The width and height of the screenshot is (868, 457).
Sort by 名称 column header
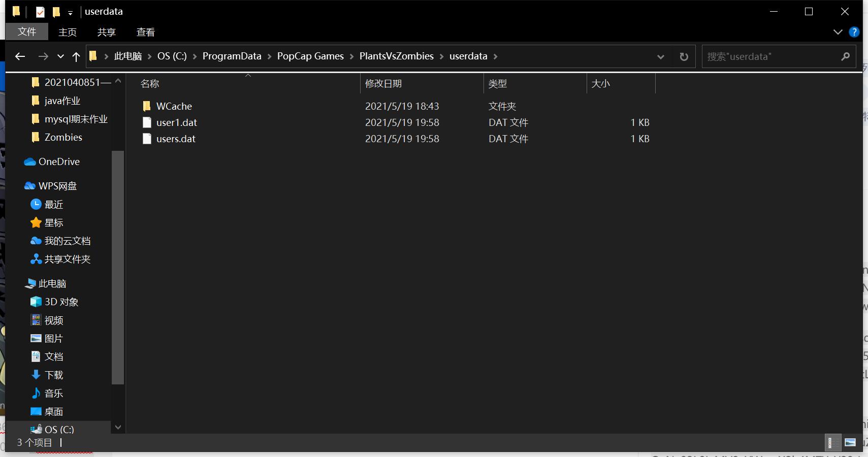[x=150, y=83]
